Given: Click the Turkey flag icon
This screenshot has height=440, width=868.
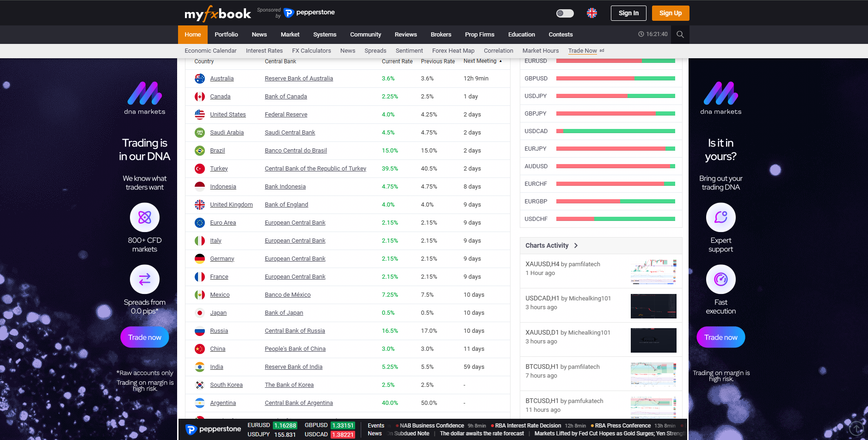Looking at the screenshot, I should pos(200,169).
